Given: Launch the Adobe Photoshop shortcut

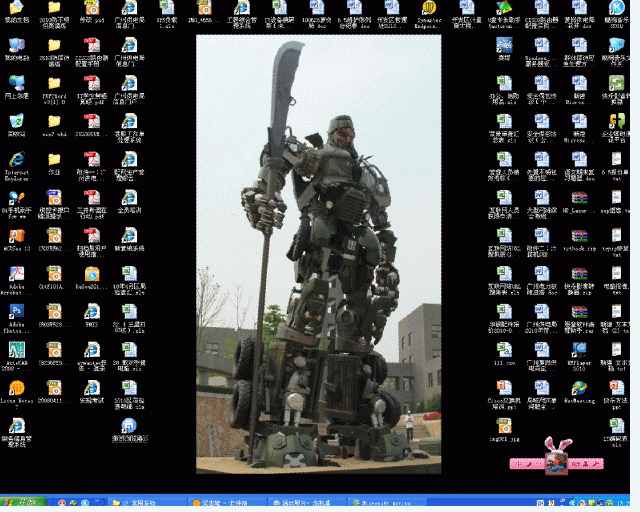Looking at the screenshot, I should 17,318.
